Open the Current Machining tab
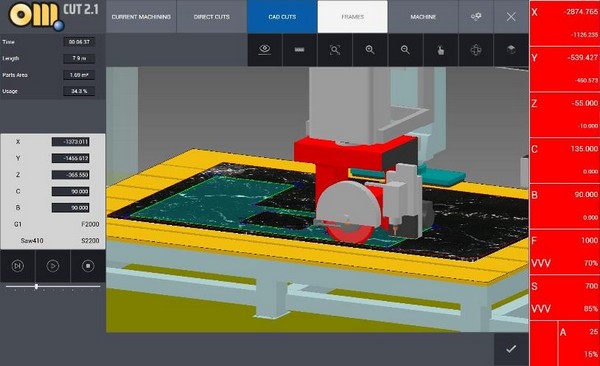The height and width of the screenshot is (366, 600). pos(141,17)
